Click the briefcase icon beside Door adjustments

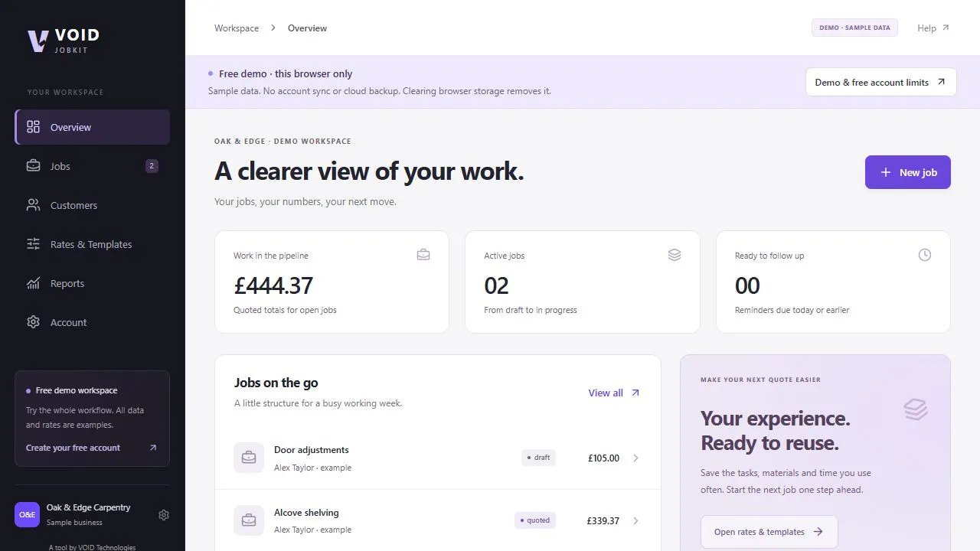(x=249, y=458)
